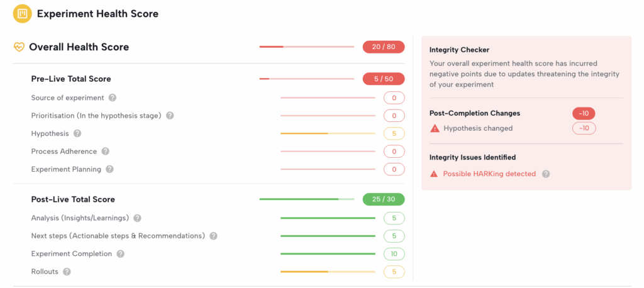Click the yellow Experiment Health Score icon

22,14
